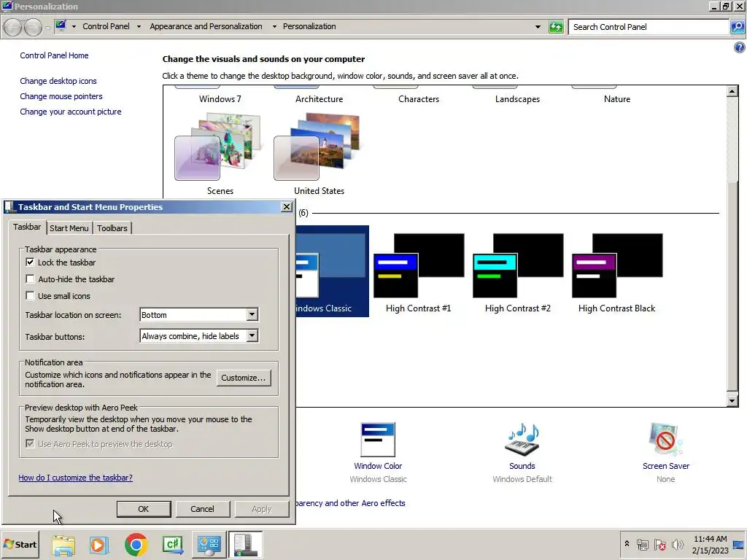Focus the Search Control Panel field

649,27
